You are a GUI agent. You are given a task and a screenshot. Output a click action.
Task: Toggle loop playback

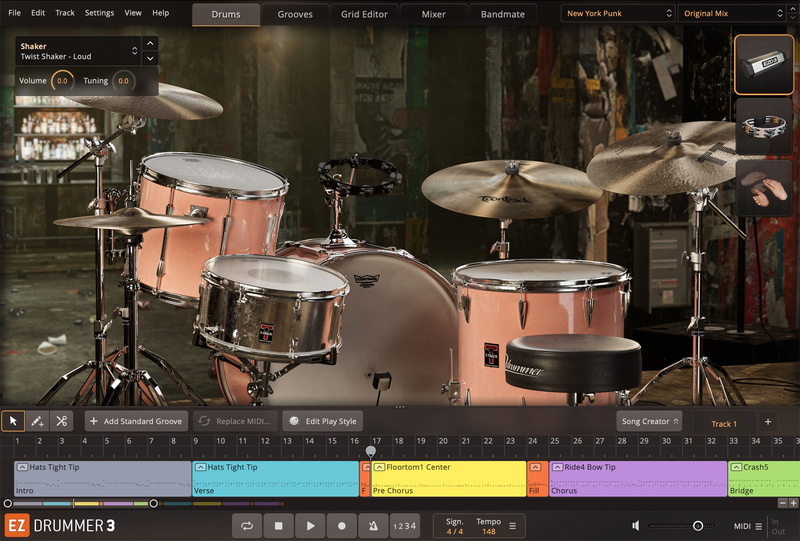pos(247,526)
